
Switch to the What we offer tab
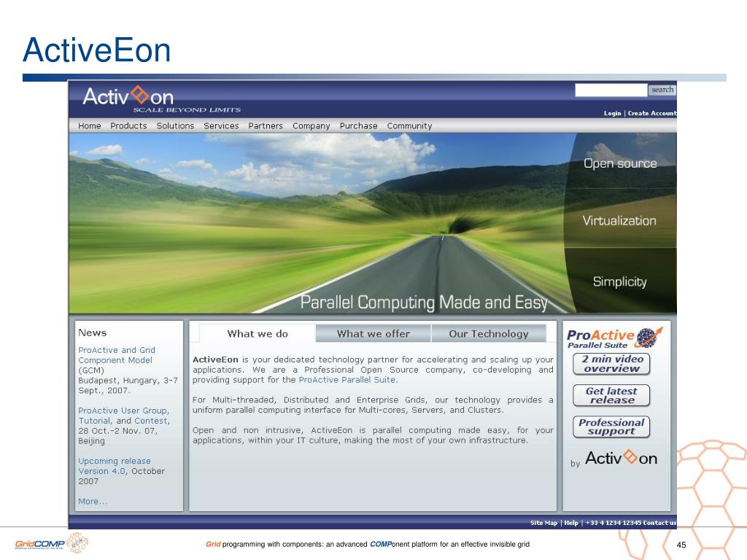point(373,333)
